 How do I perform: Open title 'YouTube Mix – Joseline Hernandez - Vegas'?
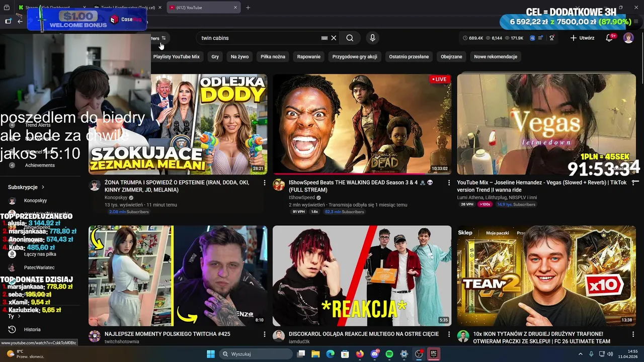[x=542, y=187]
